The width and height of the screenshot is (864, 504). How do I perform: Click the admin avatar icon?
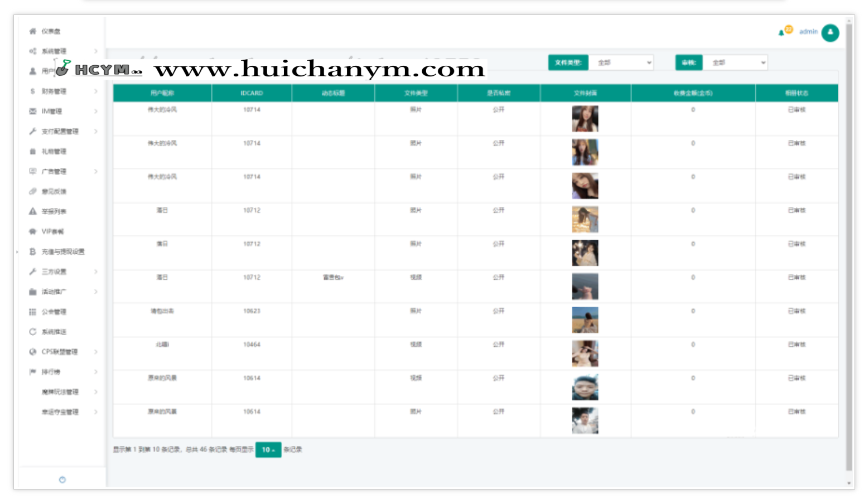tap(830, 32)
